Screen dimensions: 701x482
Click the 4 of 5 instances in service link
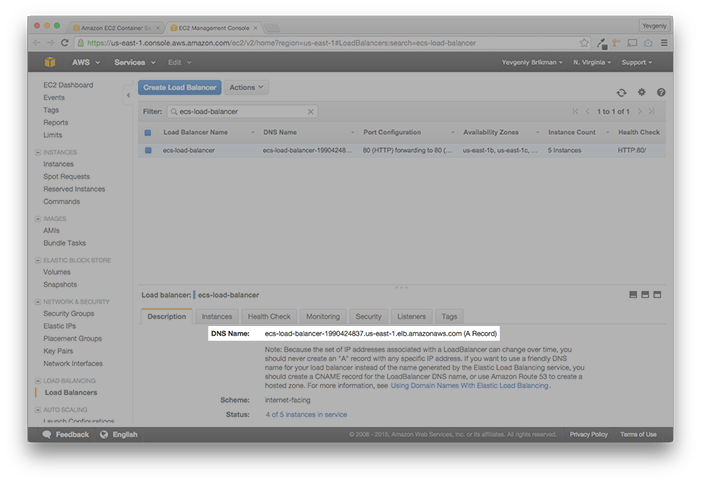click(306, 414)
